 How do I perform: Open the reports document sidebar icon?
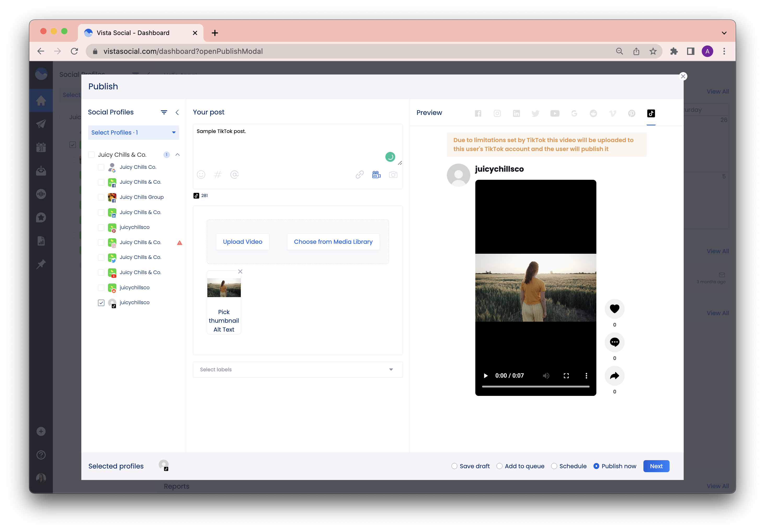tap(41, 241)
